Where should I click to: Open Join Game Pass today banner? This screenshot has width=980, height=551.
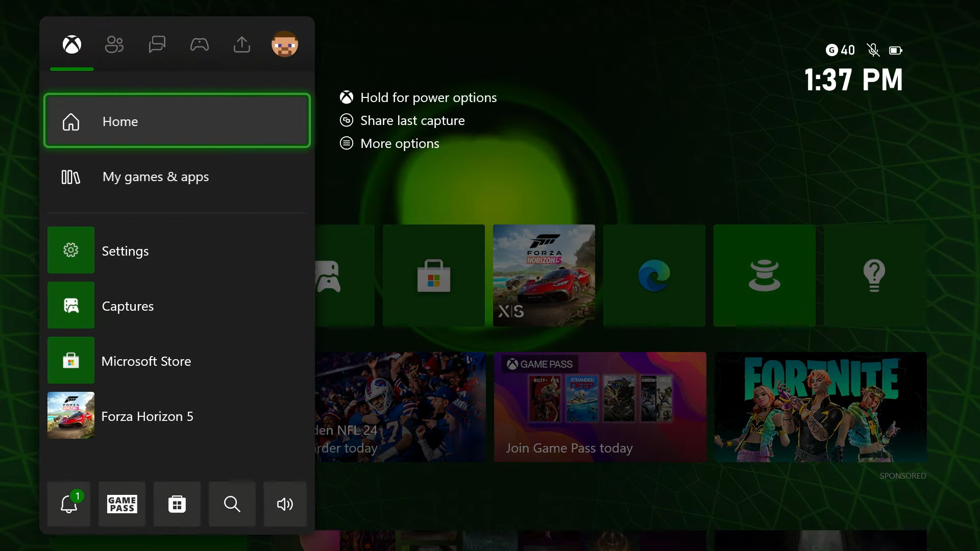point(600,407)
